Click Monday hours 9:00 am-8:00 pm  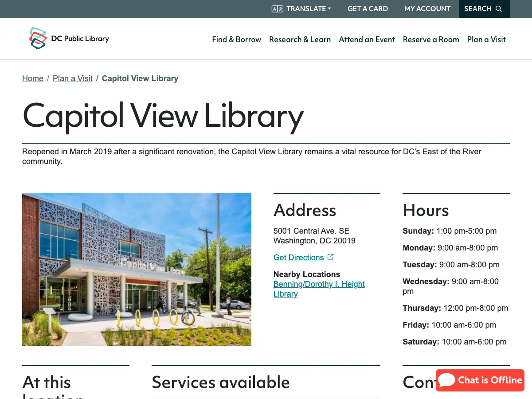click(x=450, y=248)
